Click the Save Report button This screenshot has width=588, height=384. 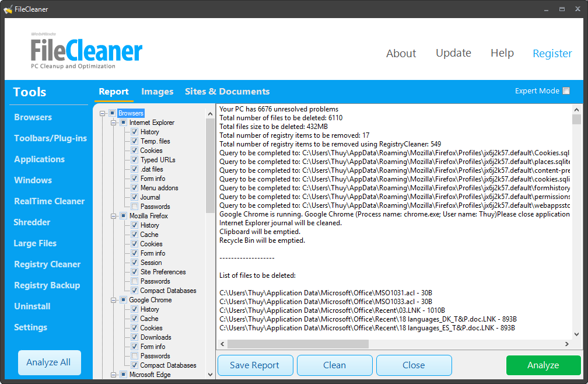pyautogui.click(x=254, y=365)
